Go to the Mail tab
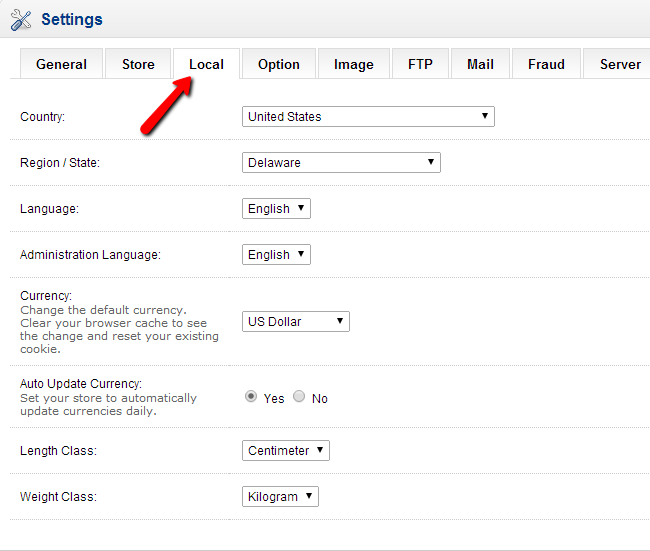Image resolution: width=650 pixels, height=551 pixels. click(x=480, y=64)
